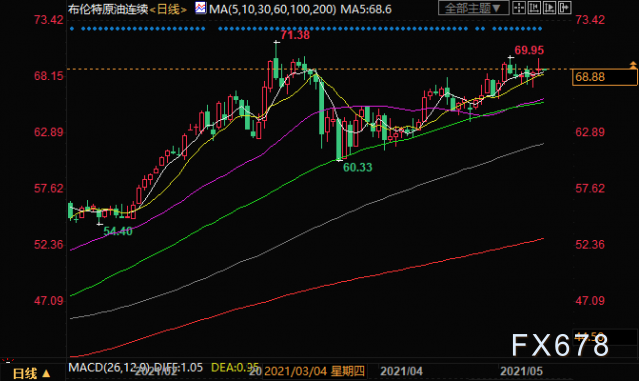Image resolution: width=640 pixels, height=381 pixels.
Task: Click the 54.40 low price label
Action: click(x=118, y=231)
